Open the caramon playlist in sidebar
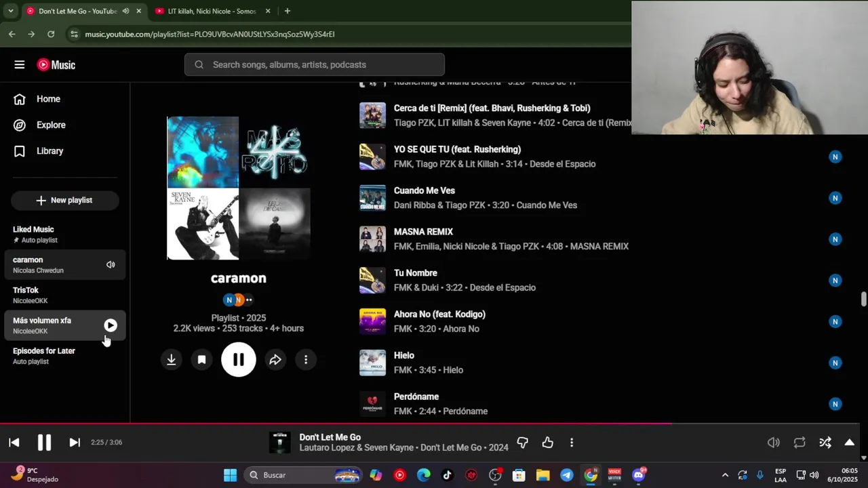This screenshot has width=868, height=488. tap(64, 265)
